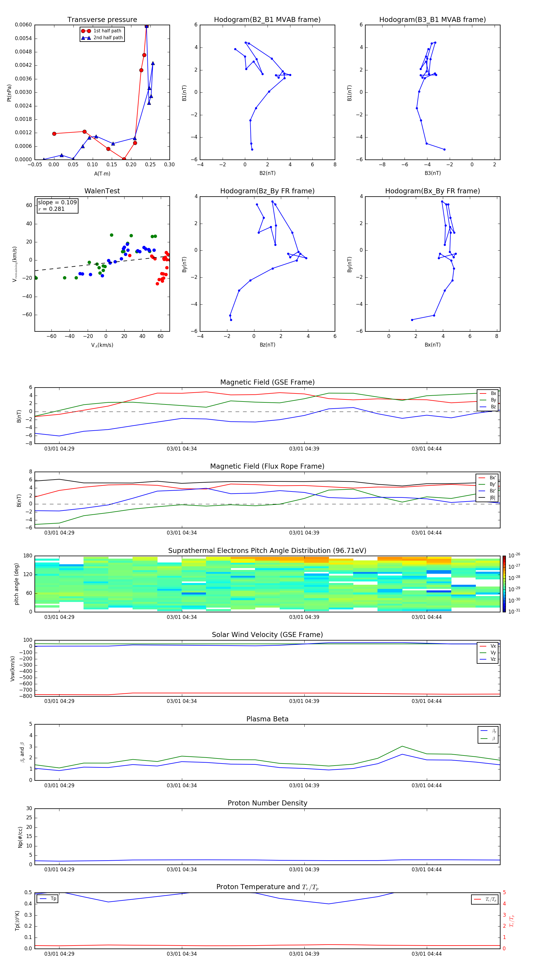Click '03/01 04:44' tick under Proton Density plot
Screen dimensions: 535x980
427,869
